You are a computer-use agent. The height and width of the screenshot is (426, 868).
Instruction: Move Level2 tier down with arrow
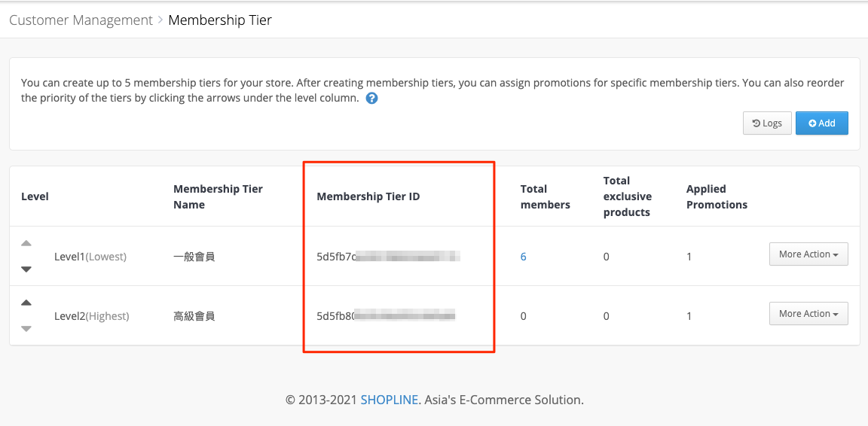click(x=26, y=329)
